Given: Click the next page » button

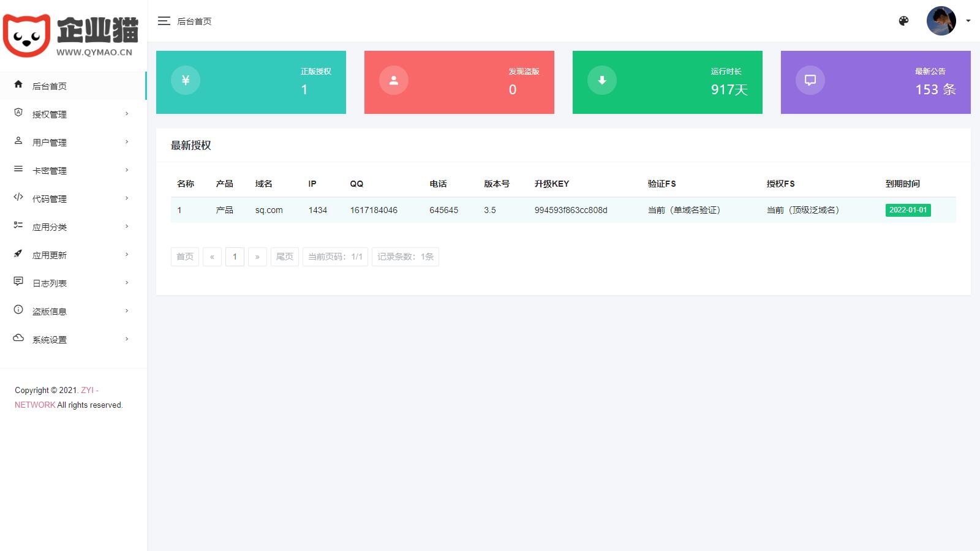Looking at the screenshot, I should [257, 257].
